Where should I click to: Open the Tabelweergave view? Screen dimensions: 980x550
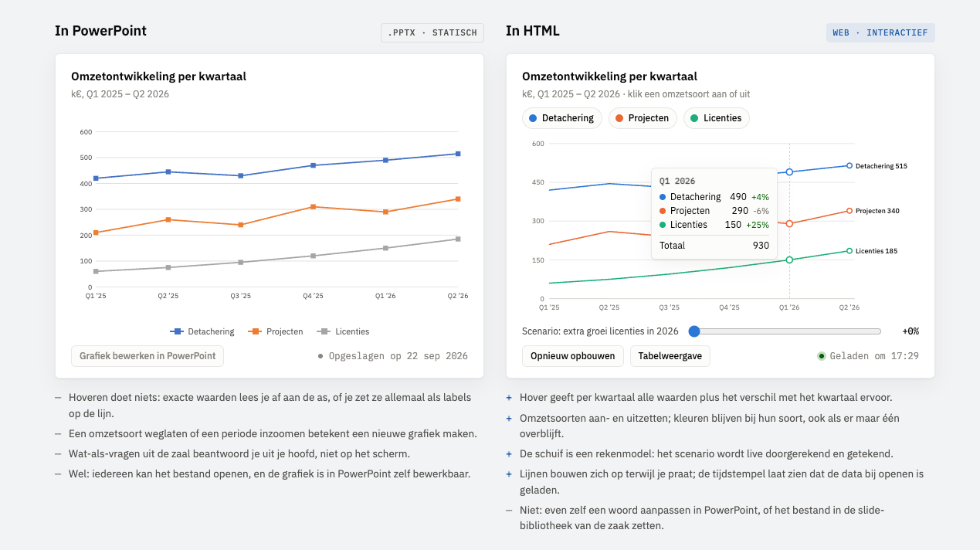click(x=670, y=356)
